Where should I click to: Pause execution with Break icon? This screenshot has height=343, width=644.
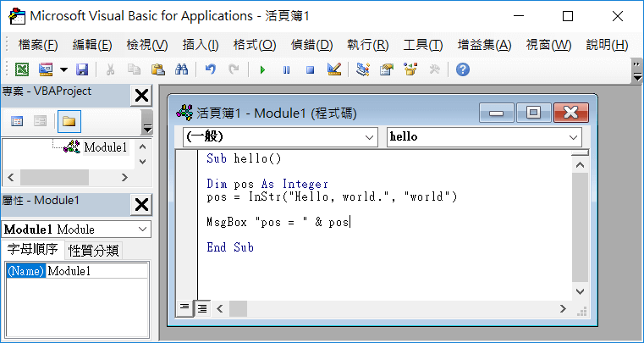(x=286, y=69)
